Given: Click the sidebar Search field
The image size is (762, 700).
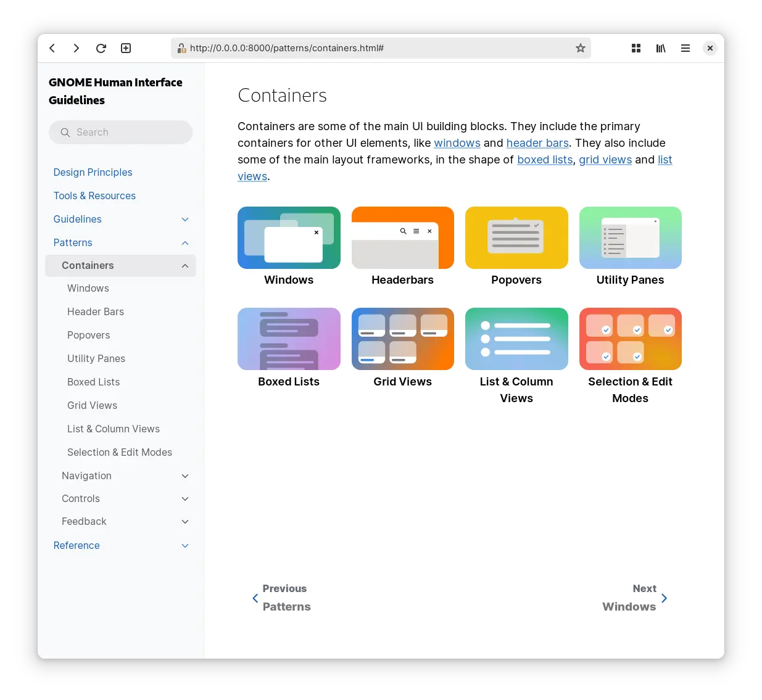Looking at the screenshot, I should coord(121,132).
